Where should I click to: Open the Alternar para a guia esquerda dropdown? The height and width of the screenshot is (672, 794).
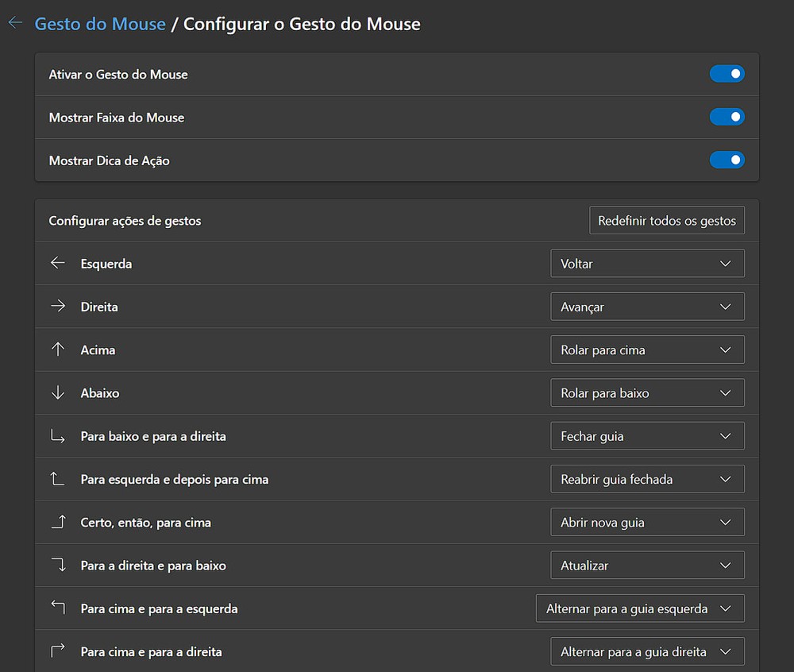pyautogui.click(x=640, y=608)
